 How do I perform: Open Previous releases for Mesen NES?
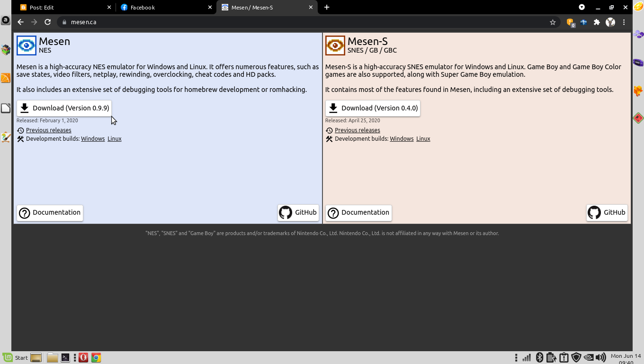tap(48, 130)
